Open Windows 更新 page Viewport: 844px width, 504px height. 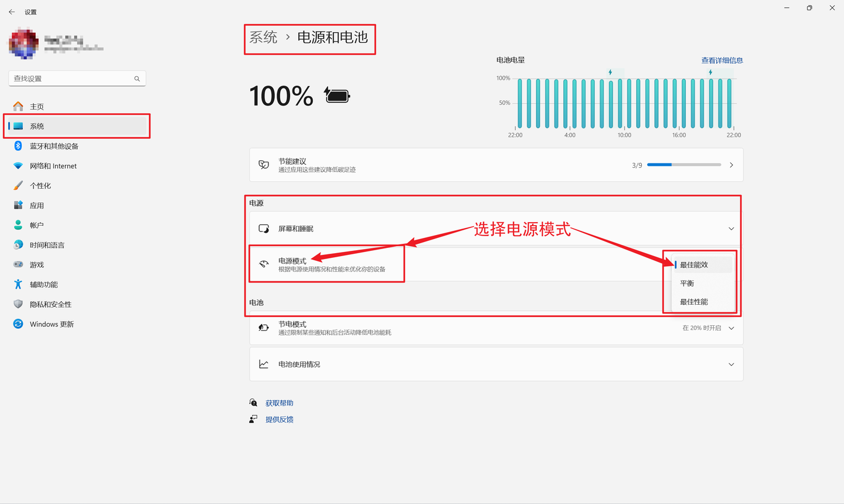[x=77, y=324]
